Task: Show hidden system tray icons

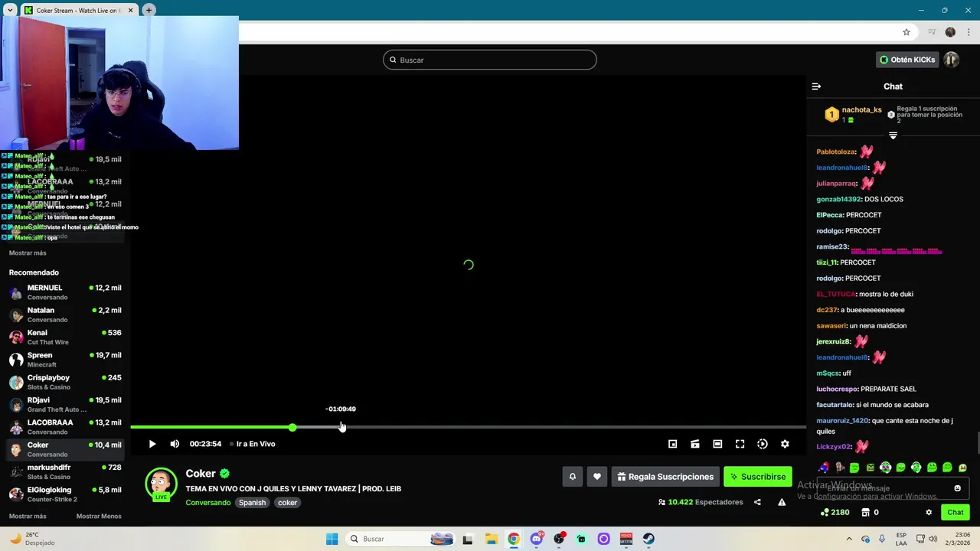Action: (x=851, y=539)
